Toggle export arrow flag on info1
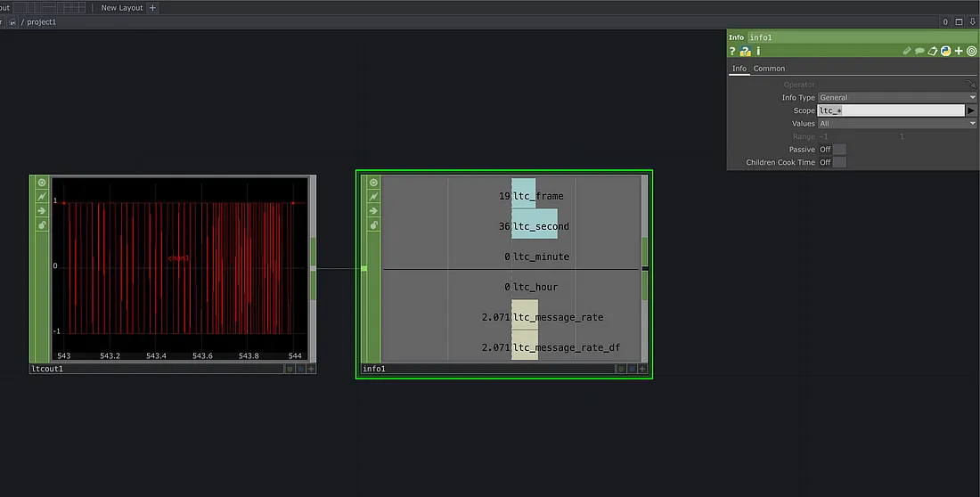Image resolution: width=980 pixels, height=497 pixels. [x=374, y=211]
